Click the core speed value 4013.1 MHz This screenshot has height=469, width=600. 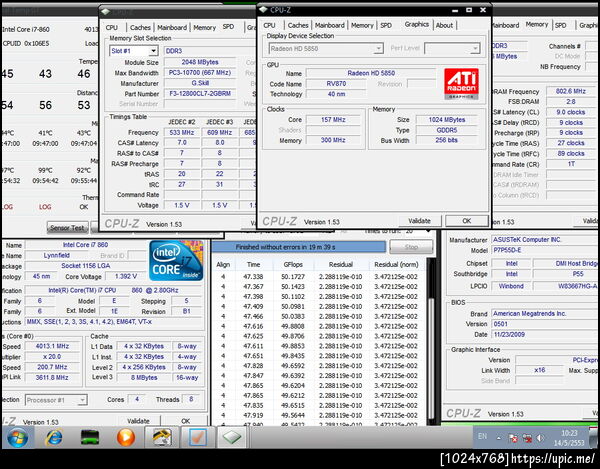point(52,346)
